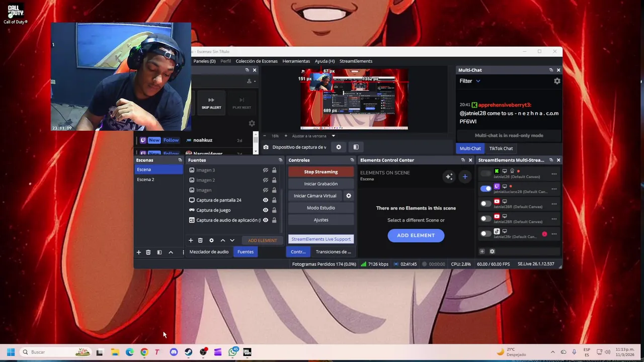Move the scene up with the Escenas arrow
The height and width of the screenshot is (362, 644).
click(171, 252)
